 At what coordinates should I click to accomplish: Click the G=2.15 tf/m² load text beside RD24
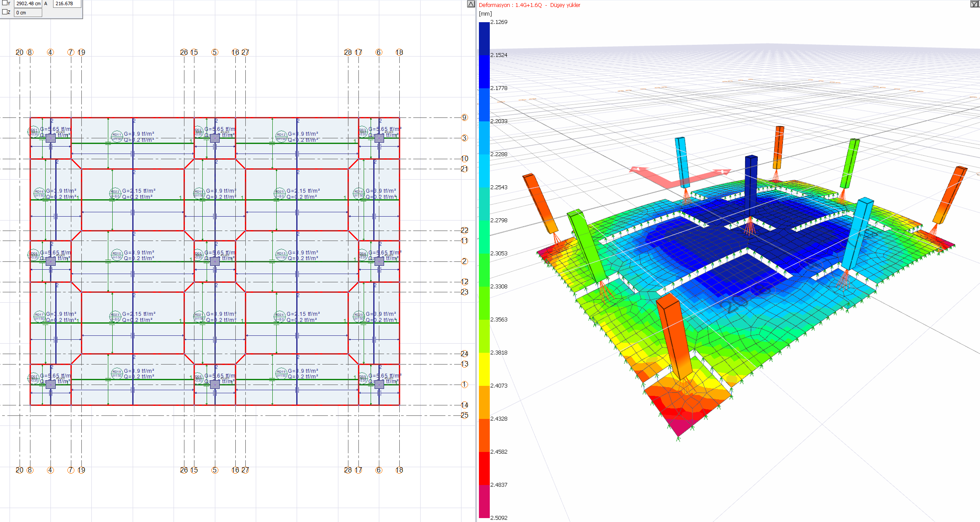click(x=303, y=314)
